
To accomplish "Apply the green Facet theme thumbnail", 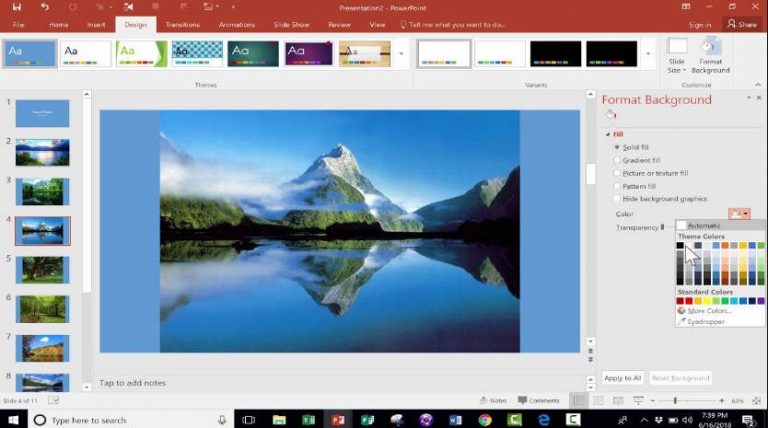I will (142, 53).
